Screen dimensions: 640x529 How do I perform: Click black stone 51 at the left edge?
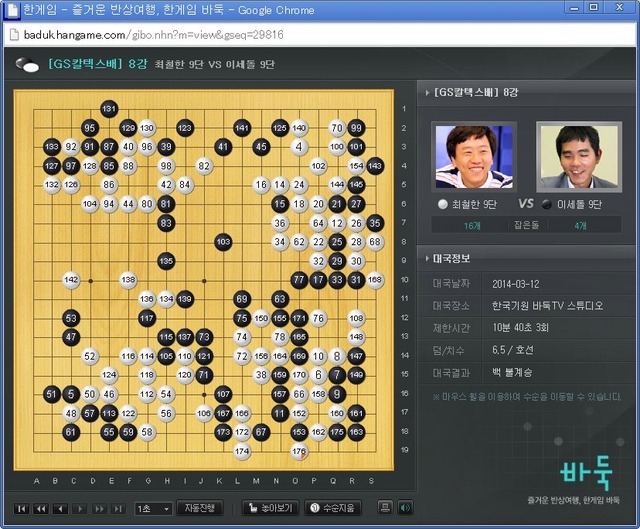[x=52, y=394]
